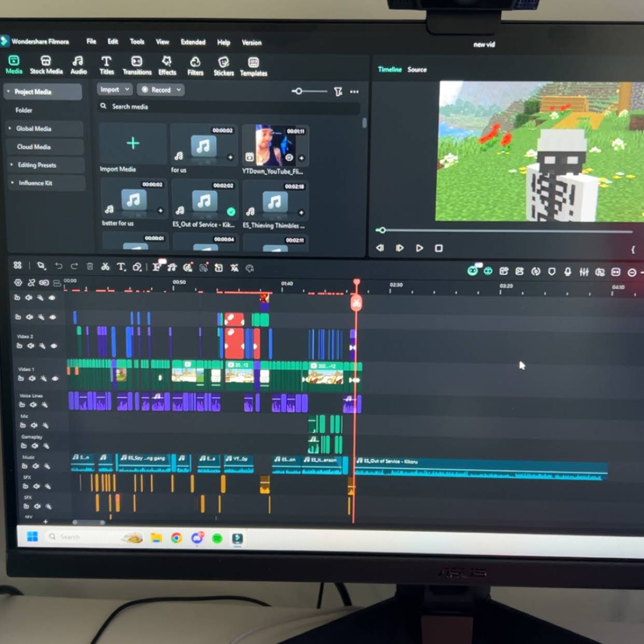Open the Extended menu
Screen dimensions: 644x644
(x=193, y=42)
